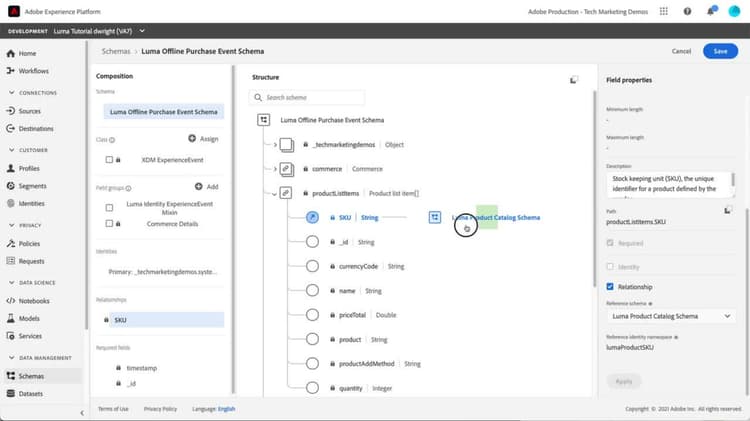The image size is (750, 421).
Task: Open Luma Product Catalog Schema link
Action: click(x=496, y=217)
